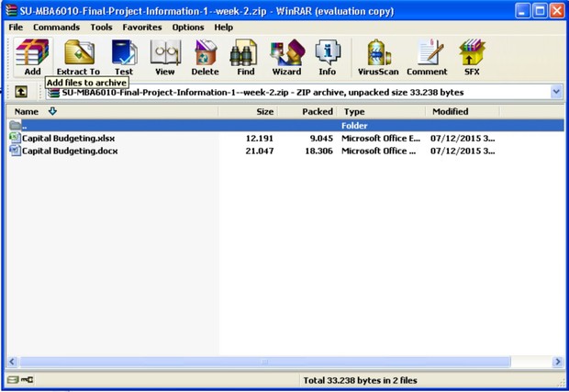Launch the Wizard tool

point(286,57)
